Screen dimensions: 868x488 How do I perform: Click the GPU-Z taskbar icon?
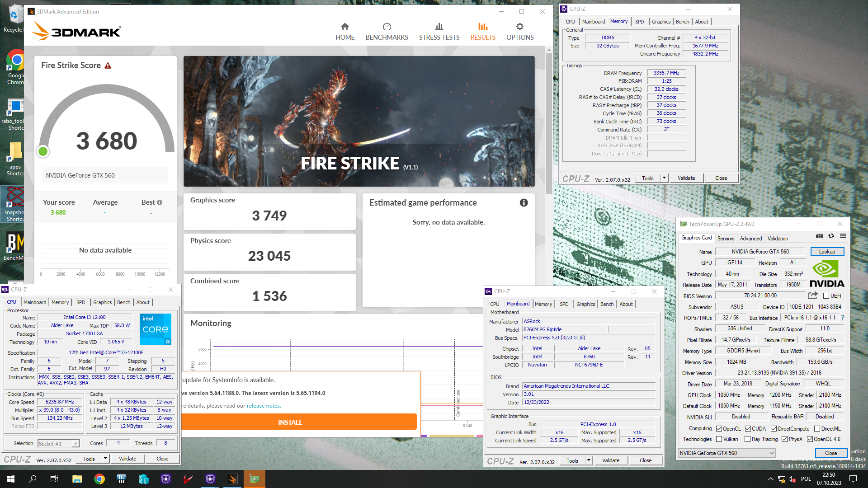255,479
